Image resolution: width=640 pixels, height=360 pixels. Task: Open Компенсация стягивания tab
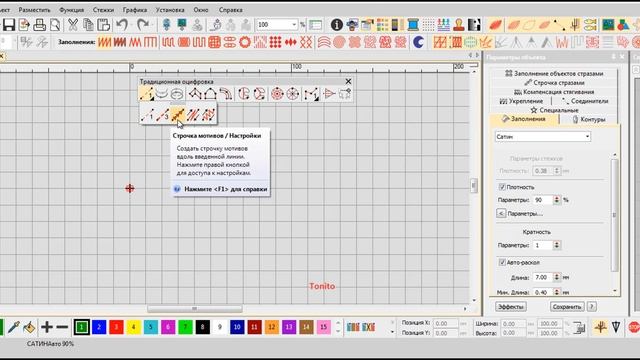click(x=554, y=92)
